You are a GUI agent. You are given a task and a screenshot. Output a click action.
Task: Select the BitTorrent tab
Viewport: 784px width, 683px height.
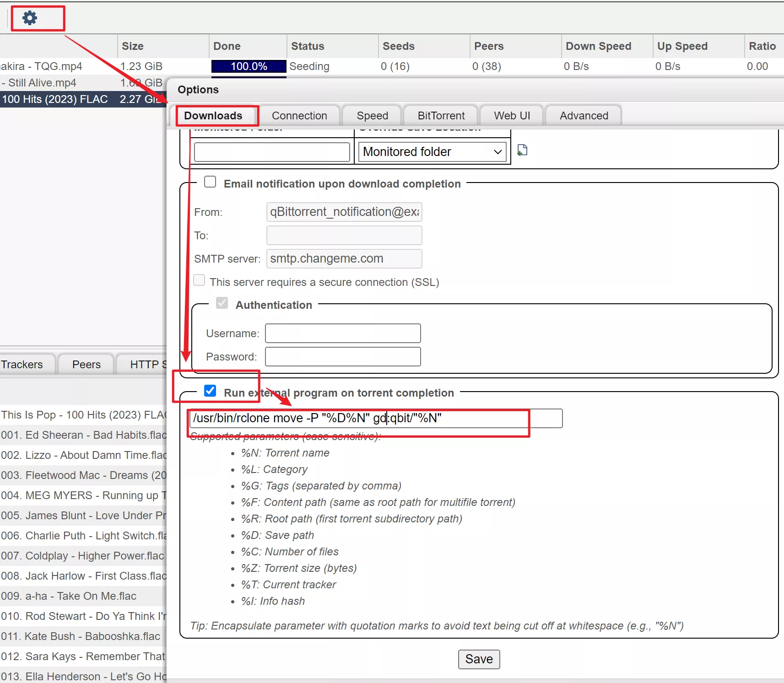pyautogui.click(x=441, y=116)
